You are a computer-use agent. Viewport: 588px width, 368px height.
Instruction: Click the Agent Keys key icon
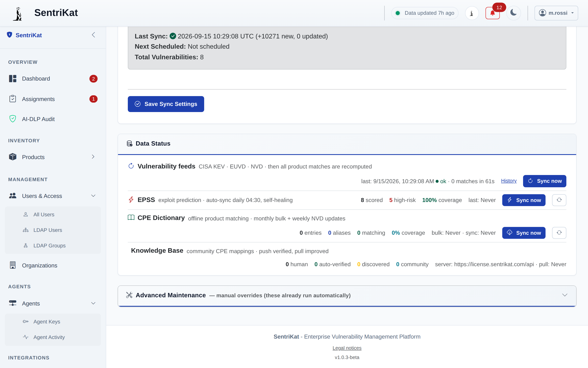coord(26,322)
